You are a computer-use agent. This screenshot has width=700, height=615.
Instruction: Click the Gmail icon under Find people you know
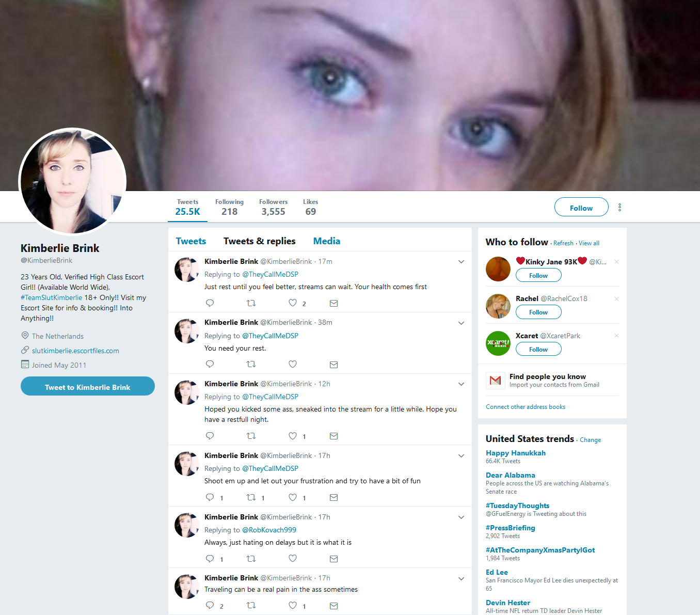pyautogui.click(x=496, y=381)
